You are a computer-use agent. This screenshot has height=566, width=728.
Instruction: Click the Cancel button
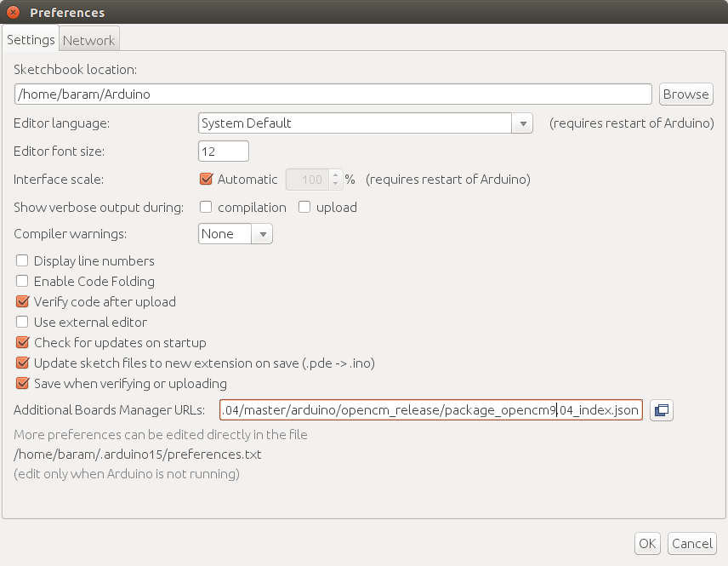tap(691, 544)
